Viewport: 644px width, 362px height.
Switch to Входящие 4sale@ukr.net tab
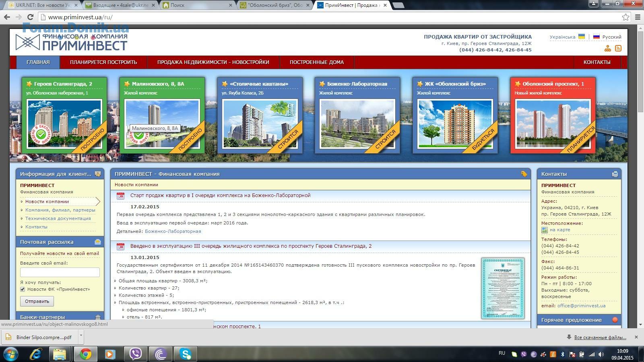tap(121, 5)
